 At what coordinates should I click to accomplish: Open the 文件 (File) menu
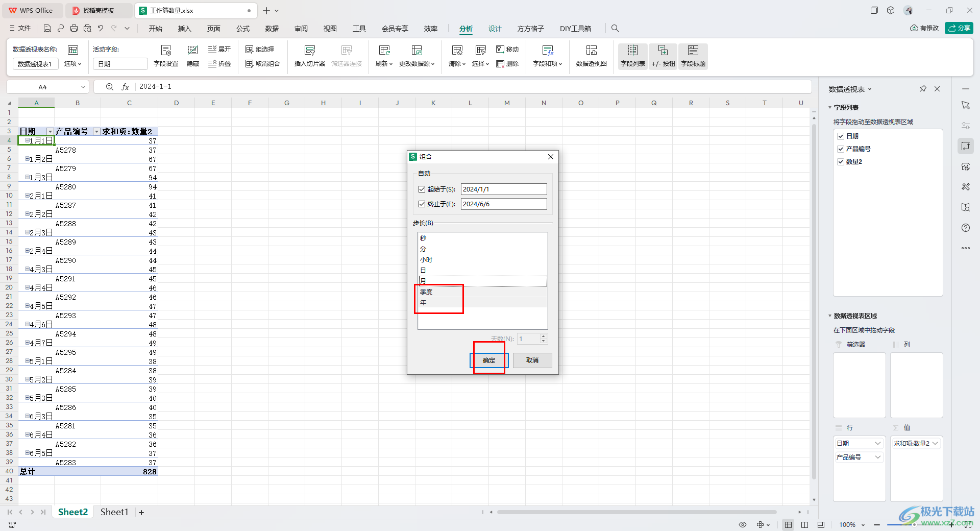20,29
